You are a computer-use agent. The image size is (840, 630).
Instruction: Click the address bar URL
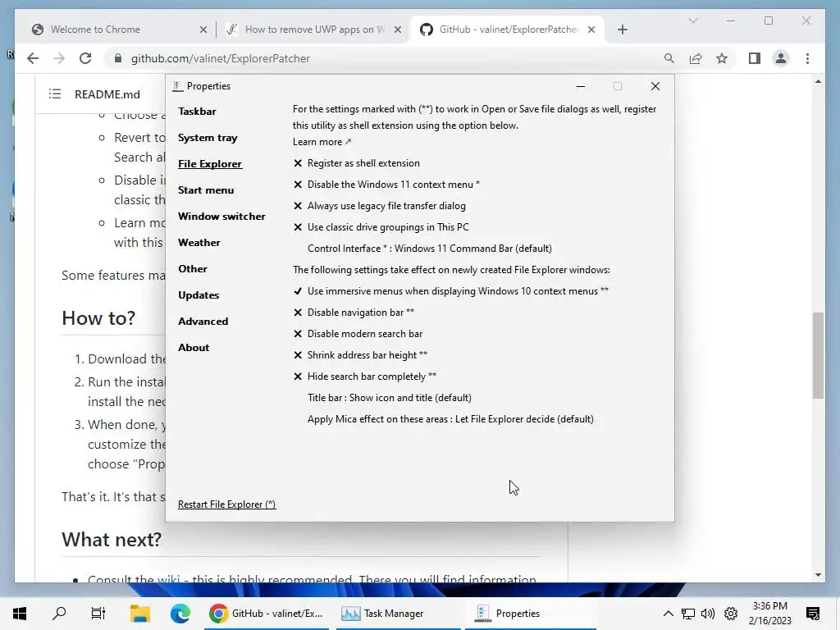(221, 58)
